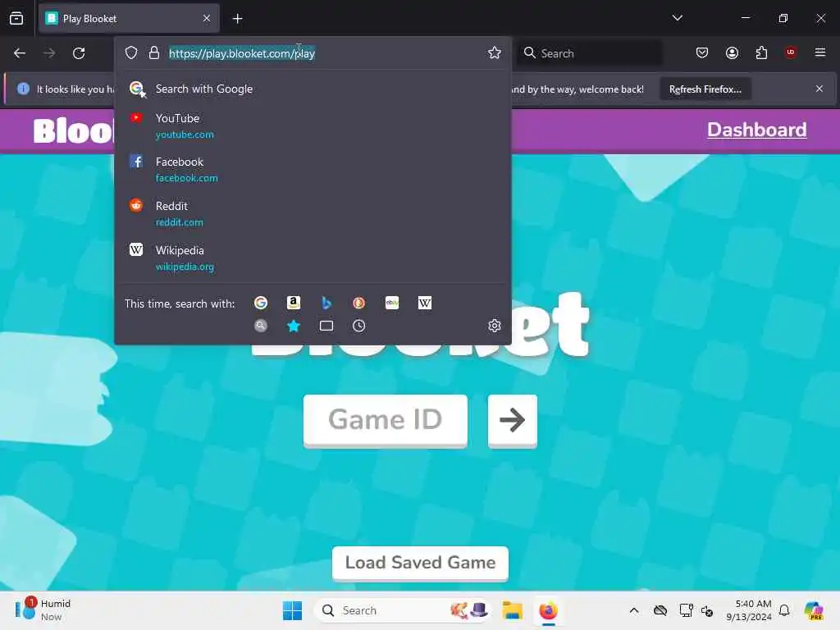View site security via padlock icon
This screenshot has height=630, width=840.
(x=154, y=52)
